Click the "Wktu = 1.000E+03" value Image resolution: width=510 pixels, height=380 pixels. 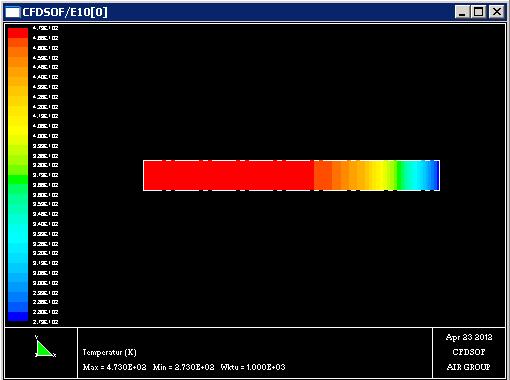coord(253,367)
